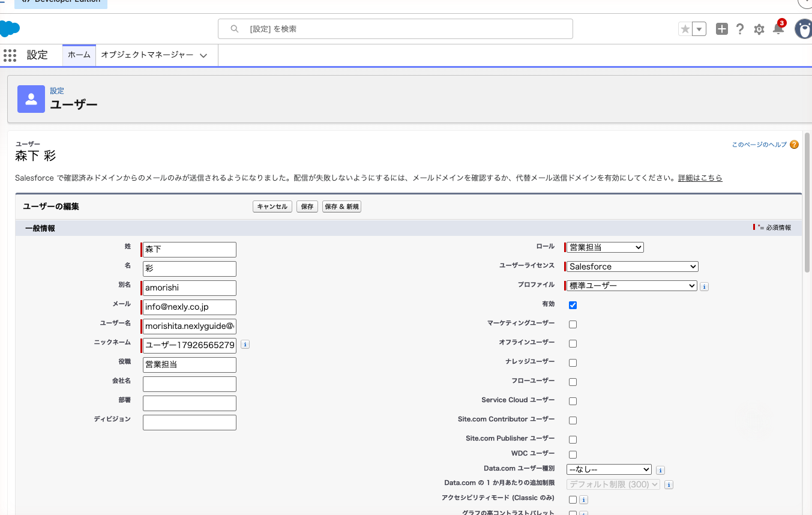Enable the マーケティングユーザー checkbox
The image size is (812, 515).
(x=573, y=324)
